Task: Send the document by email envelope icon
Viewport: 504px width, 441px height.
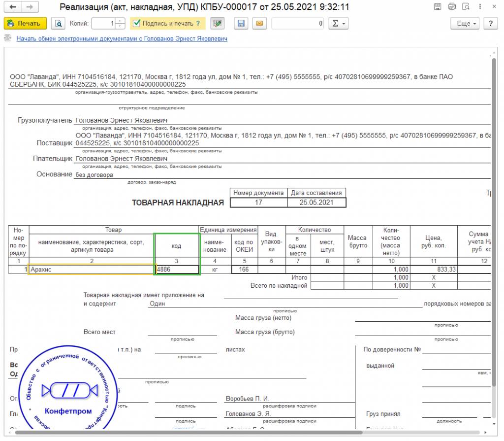Action: (259, 24)
